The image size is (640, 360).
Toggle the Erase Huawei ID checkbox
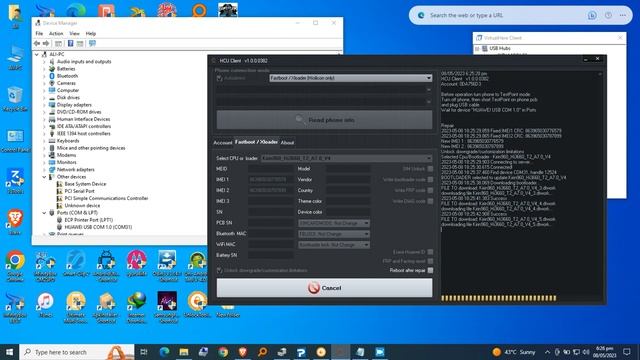pyautogui.click(x=430, y=252)
